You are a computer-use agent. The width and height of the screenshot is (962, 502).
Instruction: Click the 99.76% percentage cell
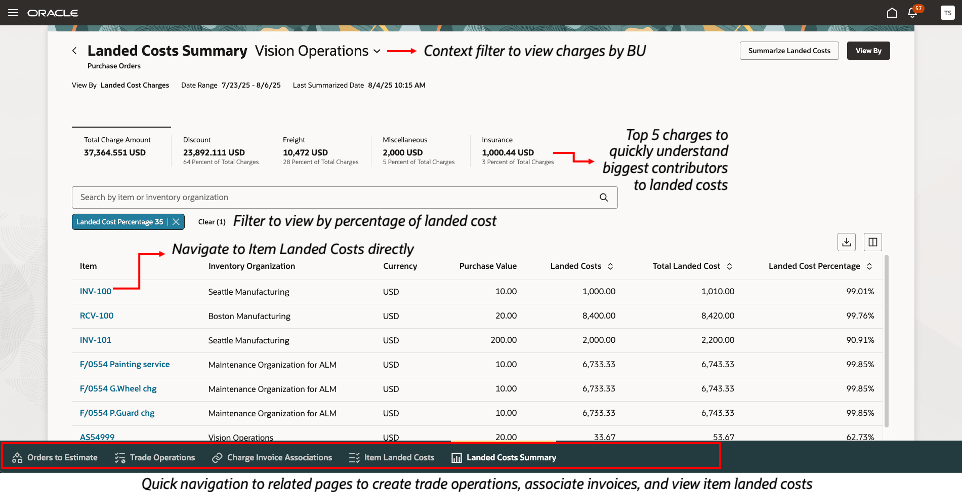pos(860,315)
